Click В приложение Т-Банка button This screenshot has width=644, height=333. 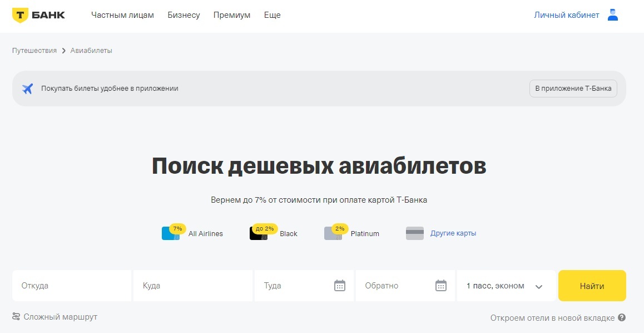click(x=573, y=89)
